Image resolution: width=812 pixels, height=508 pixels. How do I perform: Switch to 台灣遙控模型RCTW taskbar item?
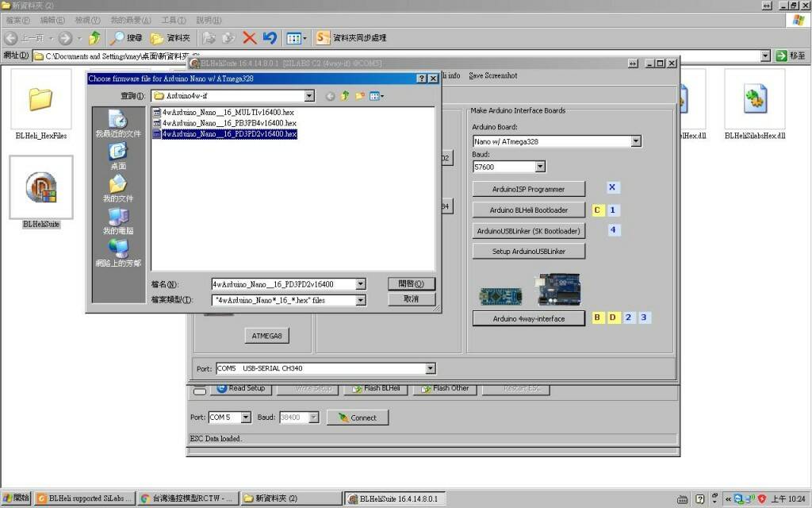click(189, 498)
